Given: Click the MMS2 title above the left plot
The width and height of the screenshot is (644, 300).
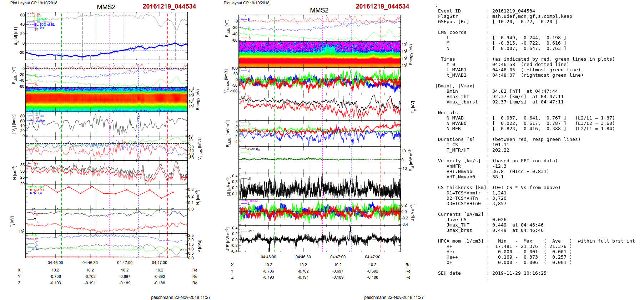Looking at the screenshot, I should pyautogui.click(x=106, y=7).
